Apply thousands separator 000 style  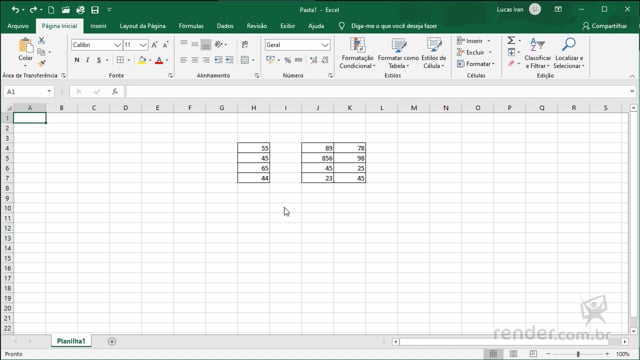tap(299, 60)
